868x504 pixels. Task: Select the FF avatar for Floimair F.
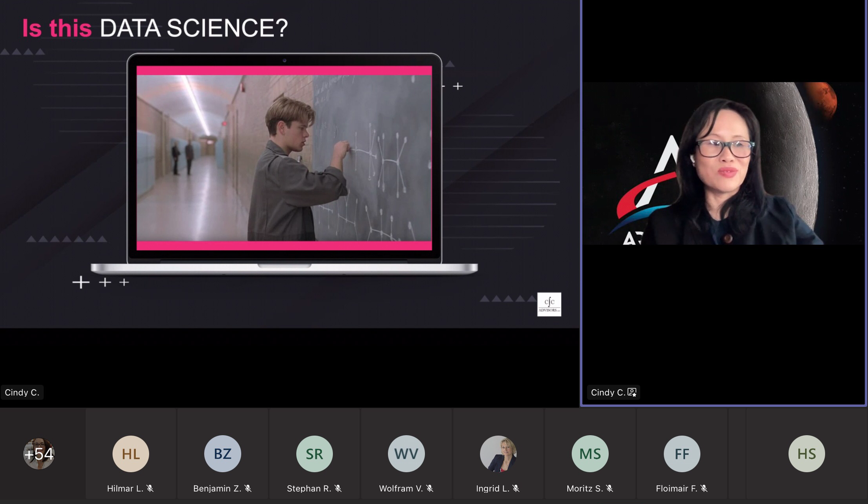682,454
